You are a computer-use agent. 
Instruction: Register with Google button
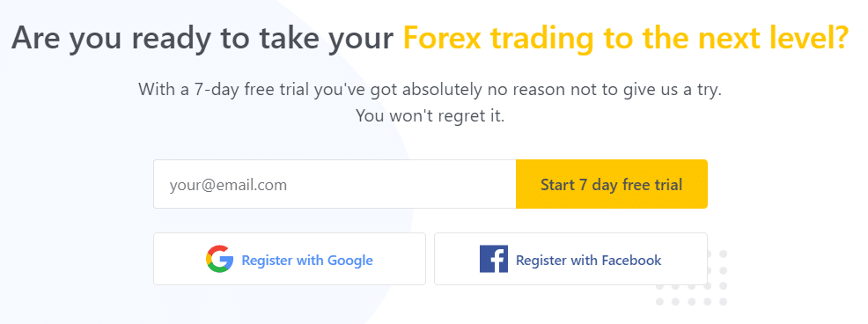(290, 259)
